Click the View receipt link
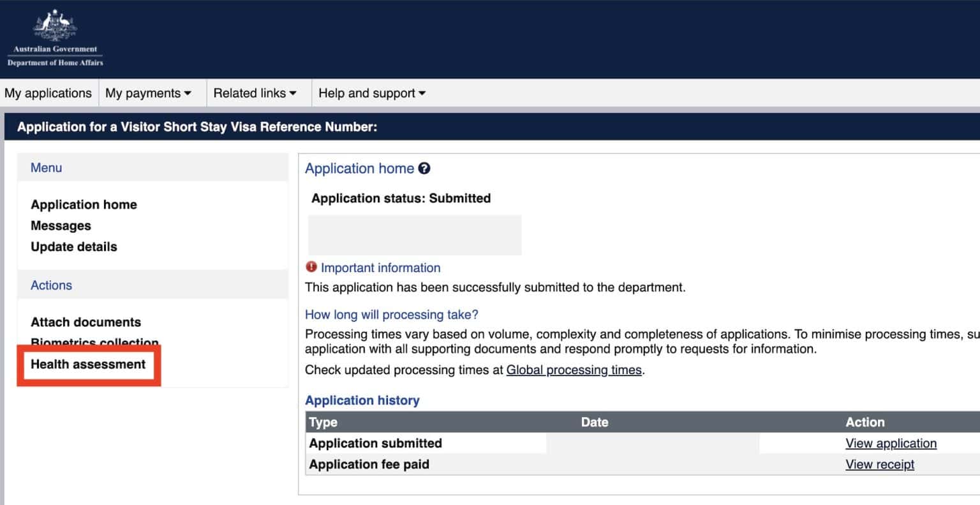Screen dimensions: 980x505 click(880, 464)
